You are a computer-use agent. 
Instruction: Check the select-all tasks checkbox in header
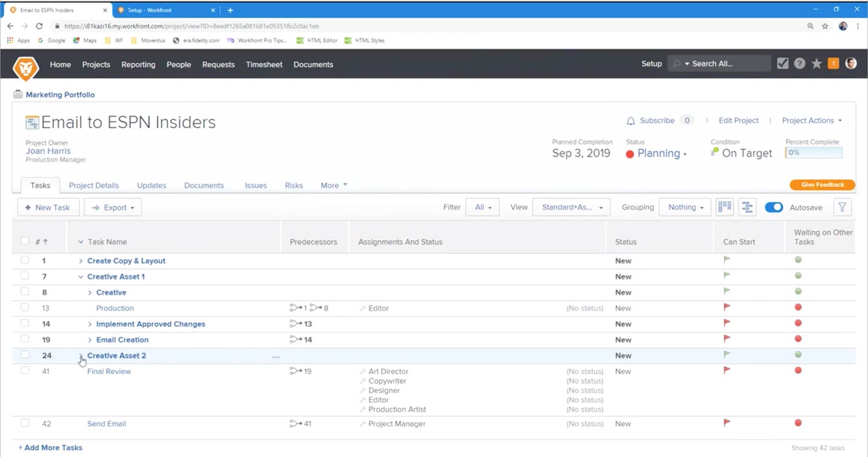[24, 241]
